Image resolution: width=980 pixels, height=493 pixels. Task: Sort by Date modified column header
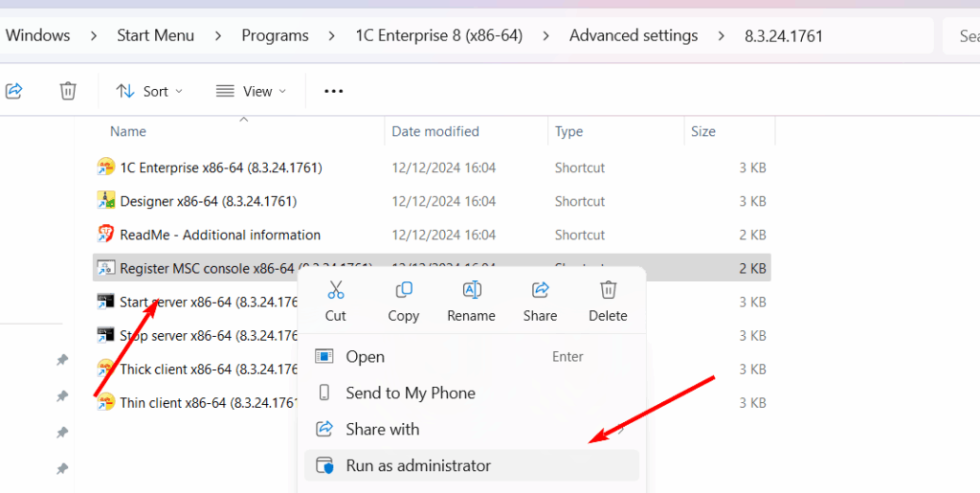(435, 131)
